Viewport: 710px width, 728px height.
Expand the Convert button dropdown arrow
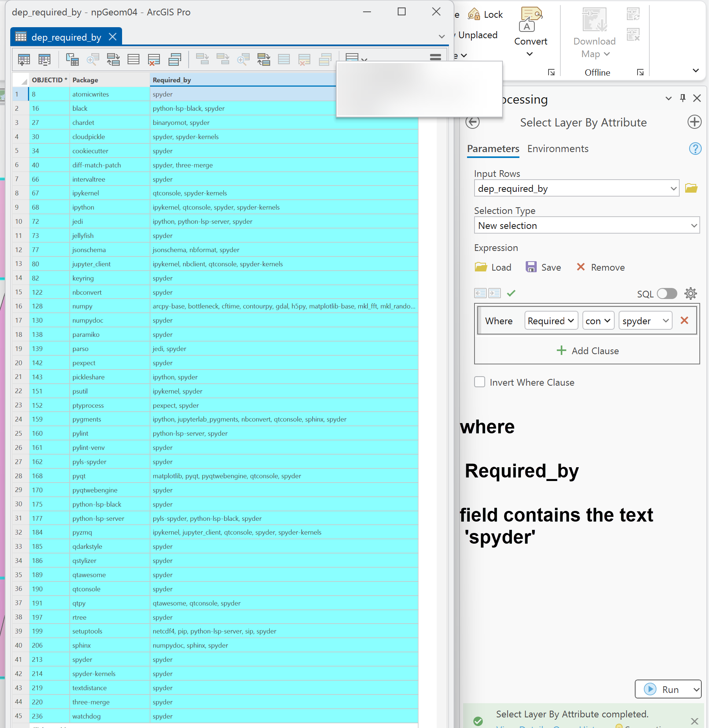tap(530, 54)
